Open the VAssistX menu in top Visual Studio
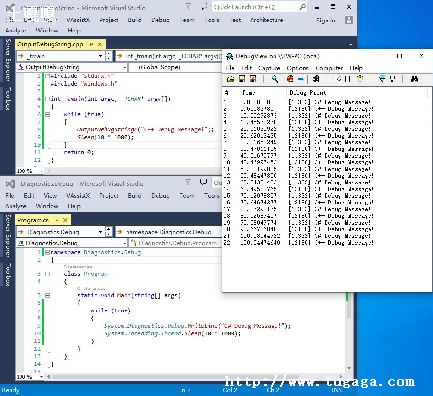This screenshot has width=433, height=396. 78,20
